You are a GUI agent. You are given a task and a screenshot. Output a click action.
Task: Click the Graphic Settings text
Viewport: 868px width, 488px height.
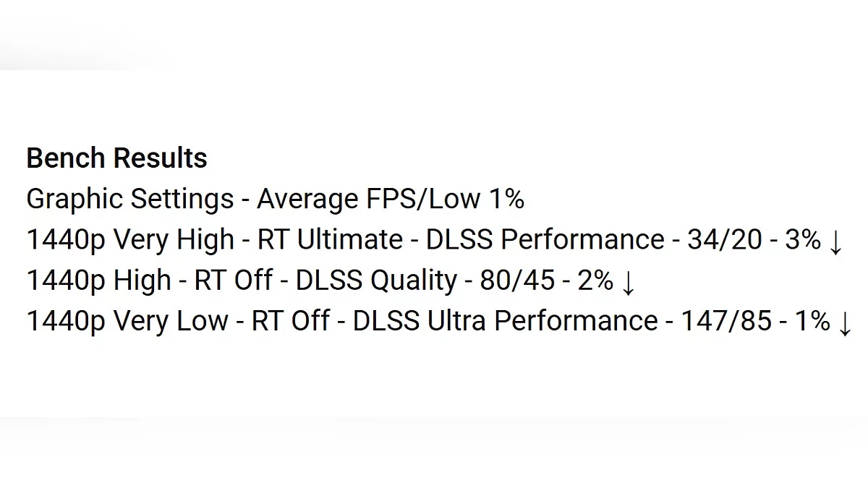[130, 200]
